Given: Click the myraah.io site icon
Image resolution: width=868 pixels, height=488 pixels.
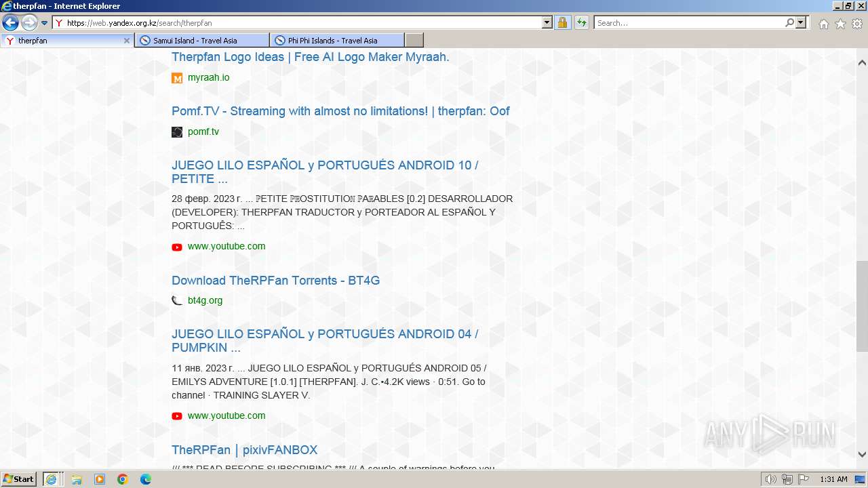Looking at the screenshot, I should pos(177,78).
